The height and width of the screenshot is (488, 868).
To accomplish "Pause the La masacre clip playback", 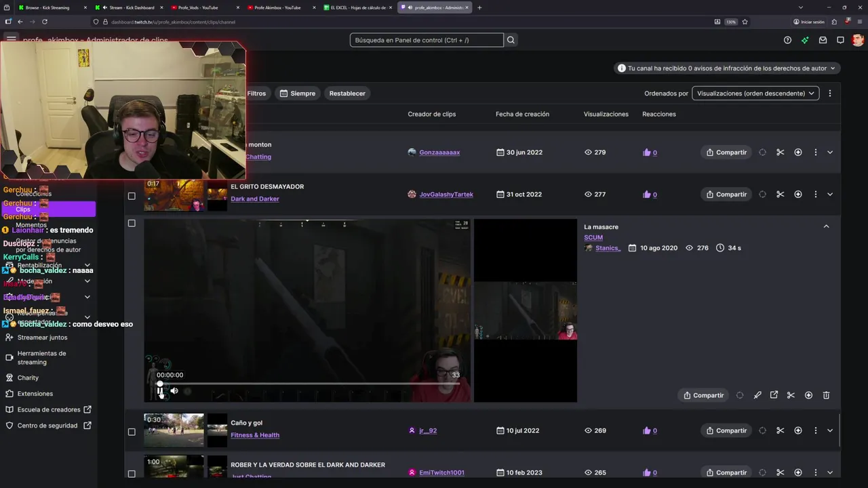I will point(161,390).
